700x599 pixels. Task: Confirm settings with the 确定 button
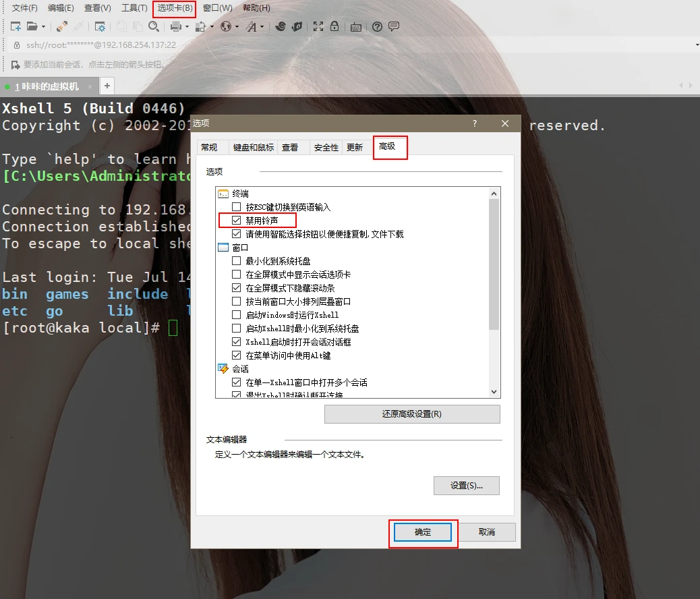pyautogui.click(x=423, y=532)
